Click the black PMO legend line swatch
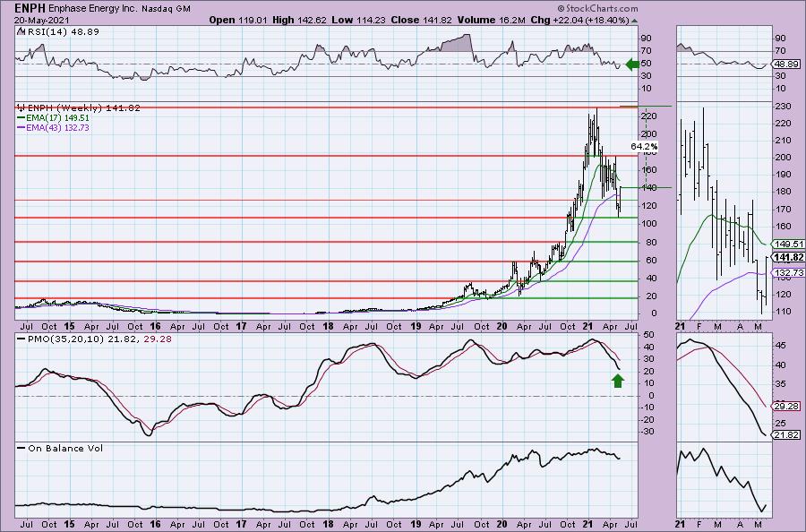 point(21,339)
